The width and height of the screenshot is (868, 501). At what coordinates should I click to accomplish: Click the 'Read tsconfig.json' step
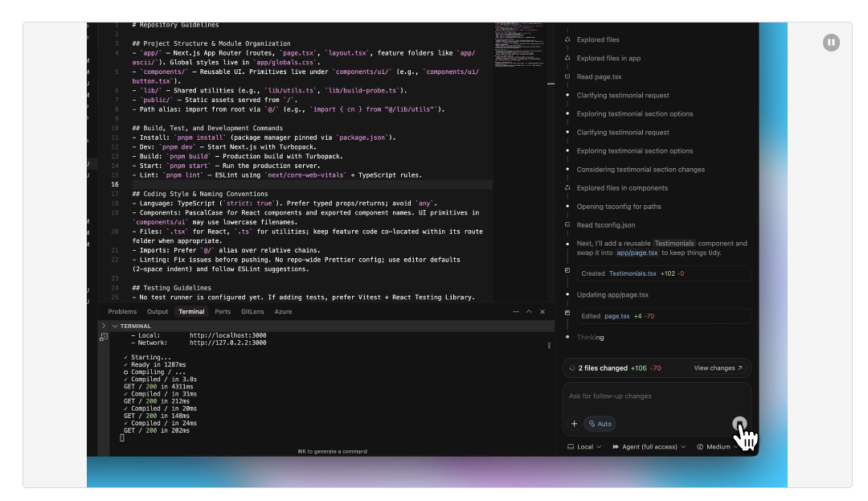(606, 225)
